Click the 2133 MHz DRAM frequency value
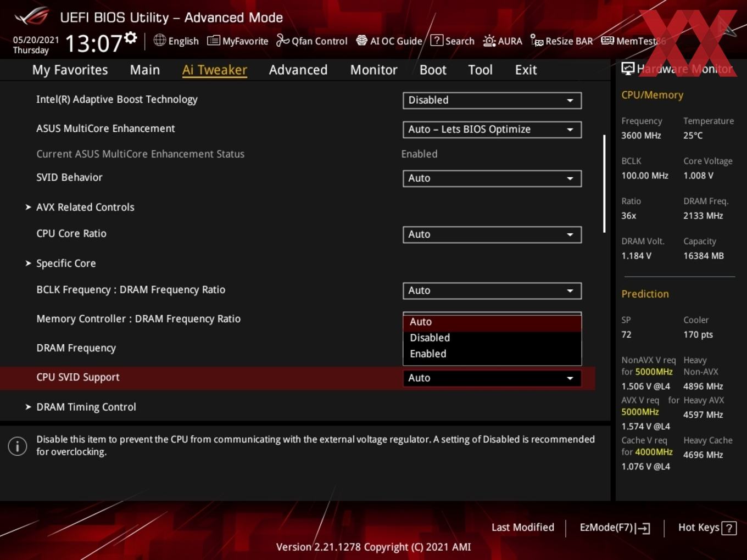The image size is (747, 560). point(703,216)
